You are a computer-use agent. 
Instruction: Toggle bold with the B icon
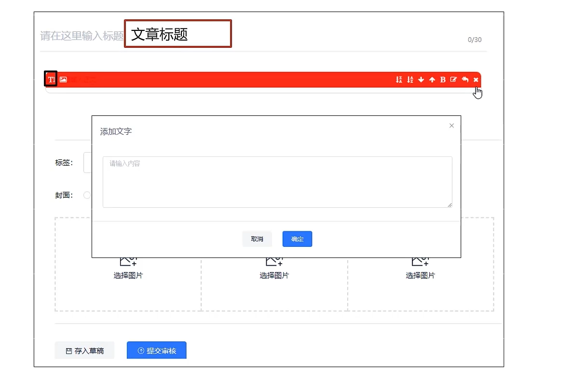tap(443, 80)
